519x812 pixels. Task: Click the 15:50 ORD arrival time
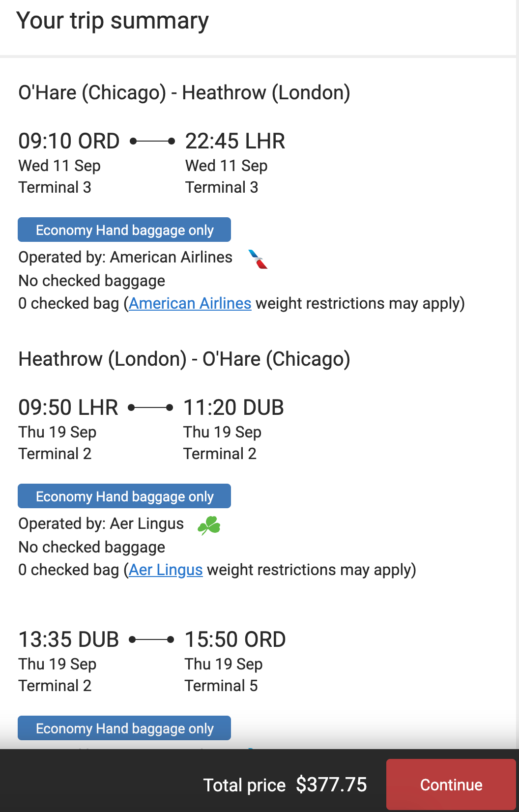(235, 640)
